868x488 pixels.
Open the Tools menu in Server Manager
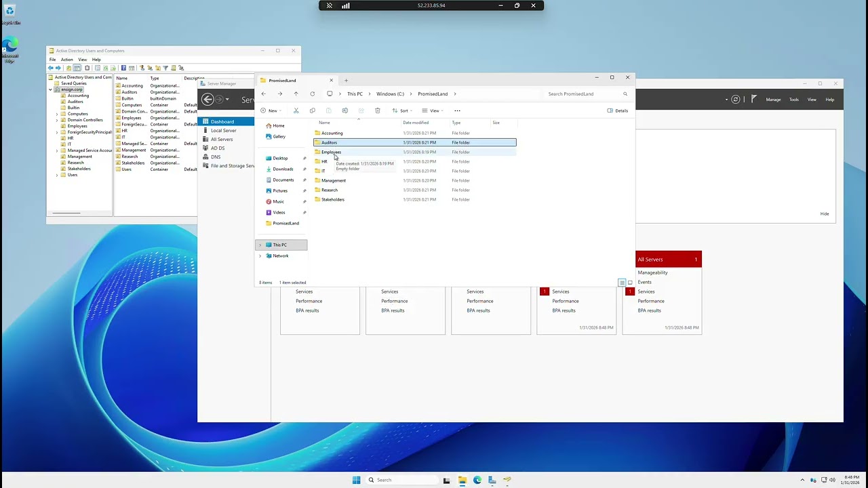pyautogui.click(x=793, y=100)
